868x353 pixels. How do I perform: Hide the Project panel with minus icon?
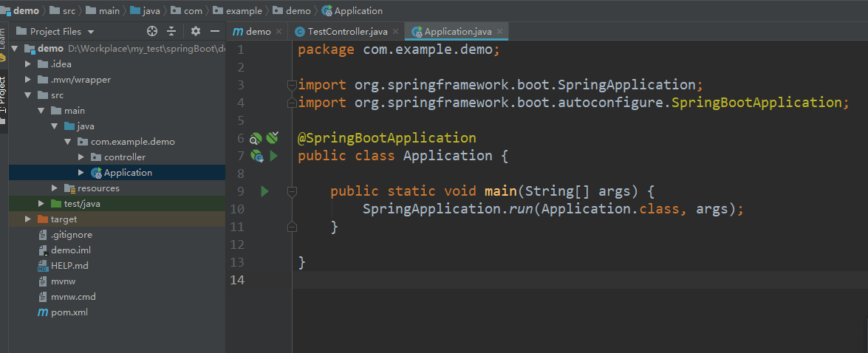pos(215,31)
